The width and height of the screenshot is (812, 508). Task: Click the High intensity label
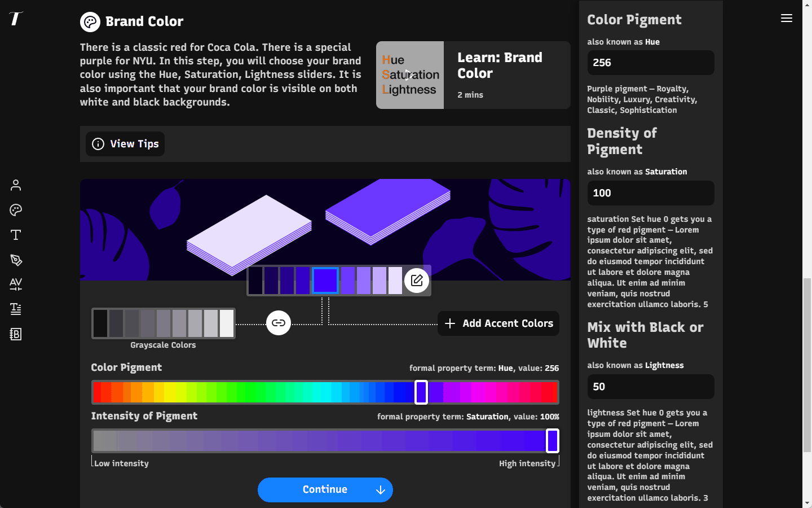click(x=527, y=463)
